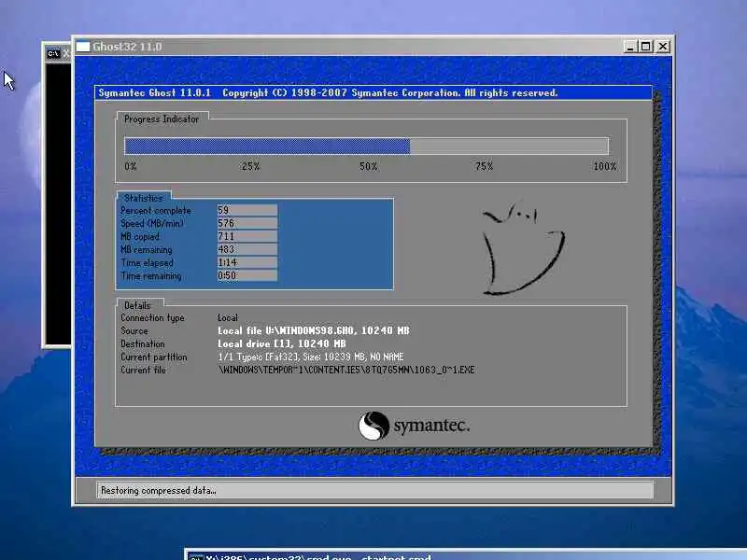This screenshot has height=560, width=747.
Task: Click the MB copied value 711
Action: tap(247, 236)
